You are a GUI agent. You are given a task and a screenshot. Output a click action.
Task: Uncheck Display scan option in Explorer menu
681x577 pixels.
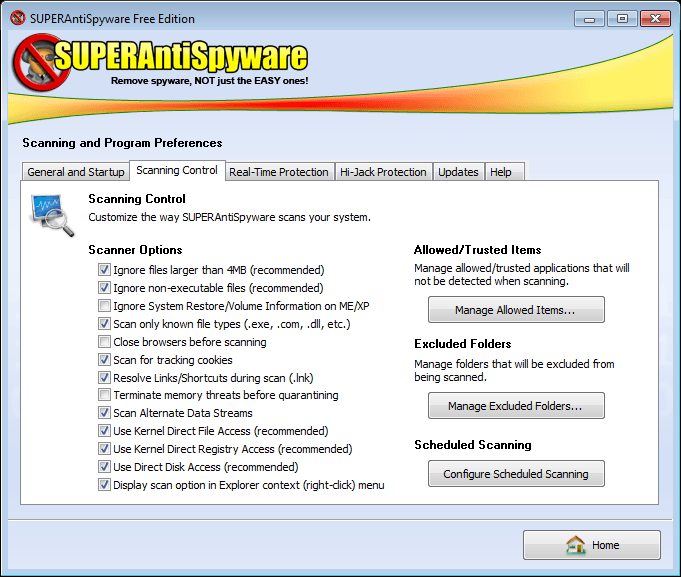pos(104,485)
